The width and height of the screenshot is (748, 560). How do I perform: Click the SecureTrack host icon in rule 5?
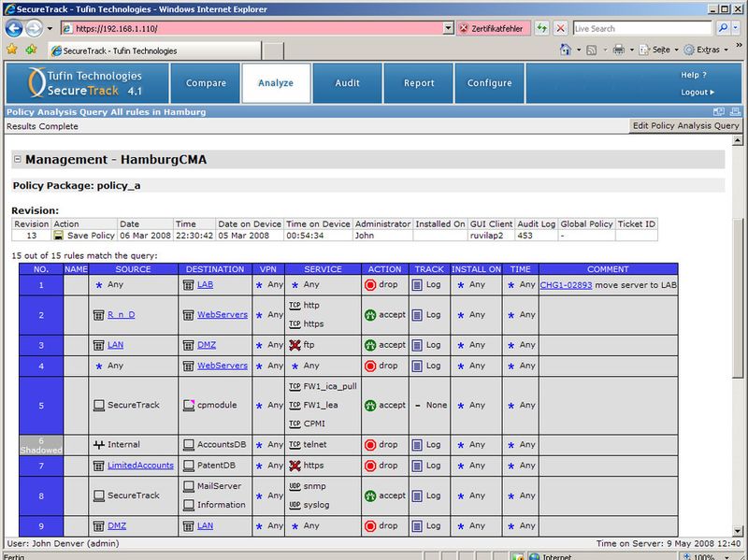(x=98, y=406)
